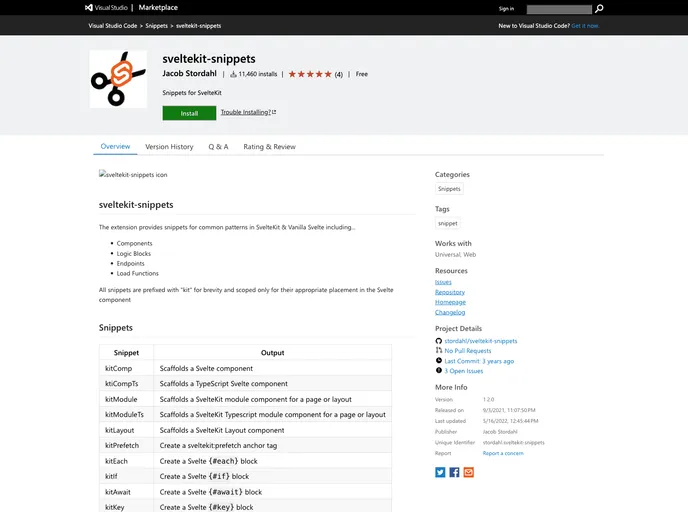
Task: Click GitHub icon beside stordahl/sveltekit-snippets
Action: click(x=439, y=341)
